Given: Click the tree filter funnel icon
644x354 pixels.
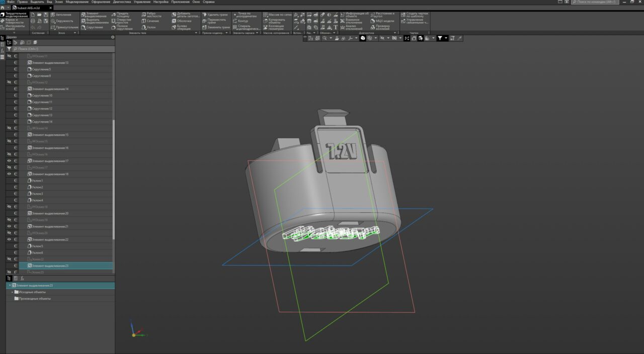Looking at the screenshot, I should click(x=9, y=49).
